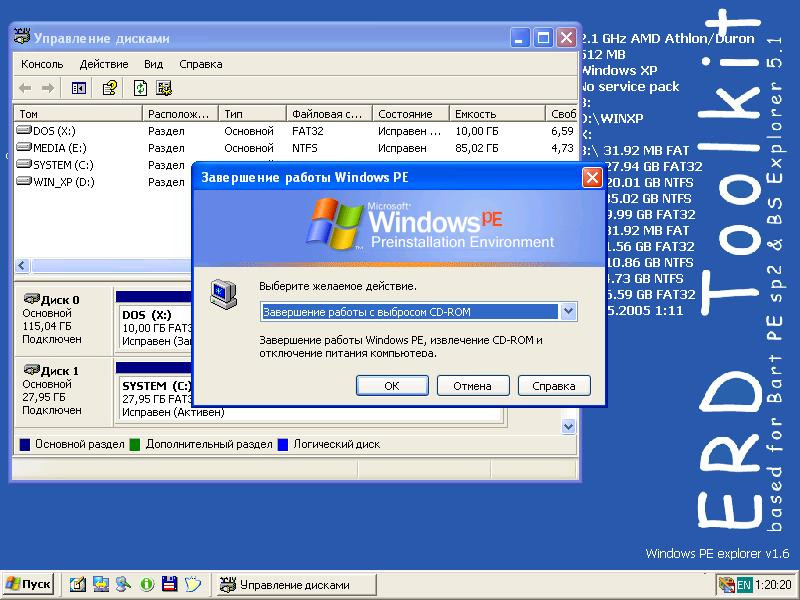Click the EN language indicator
800x600 pixels.
click(744, 585)
